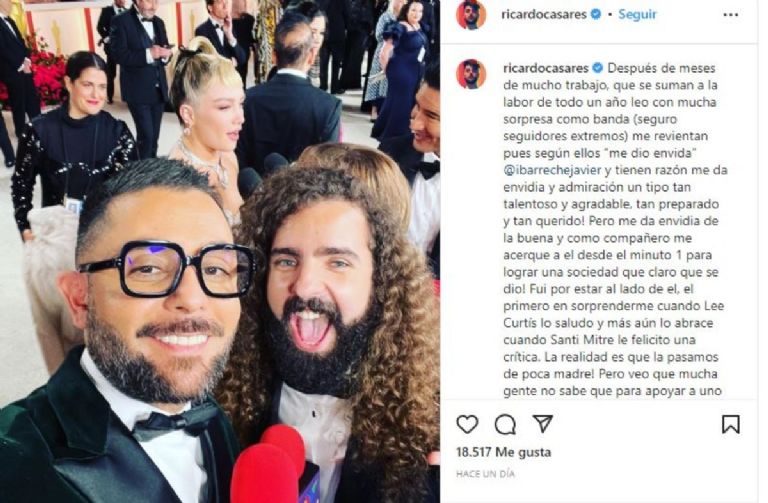Save post with the bookmark icon
The image size is (768, 503).
pos(730,424)
